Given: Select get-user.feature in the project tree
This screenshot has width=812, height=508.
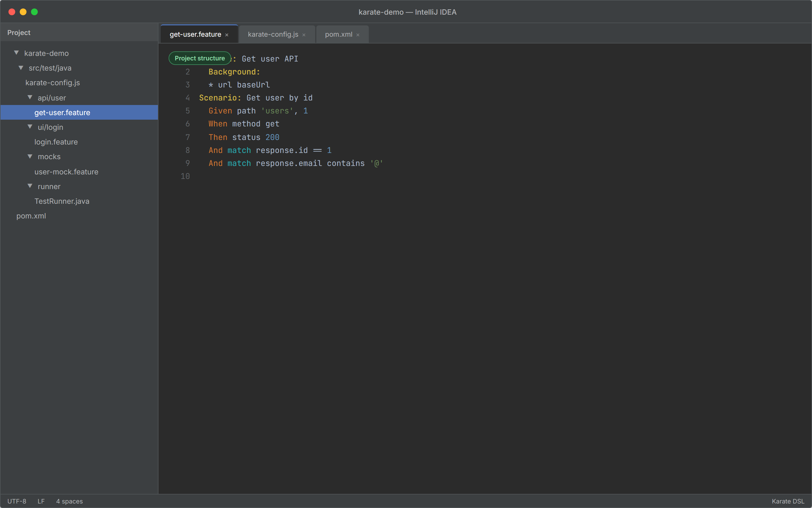Looking at the screenshot, I should pyautogui.click(x=79, y=112).
